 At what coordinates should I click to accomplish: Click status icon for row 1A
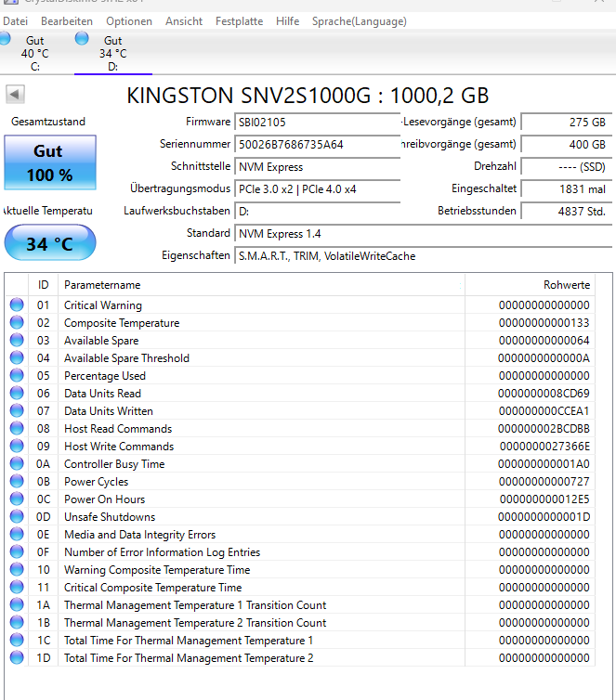pyautogui.click(x=17, y=604)
